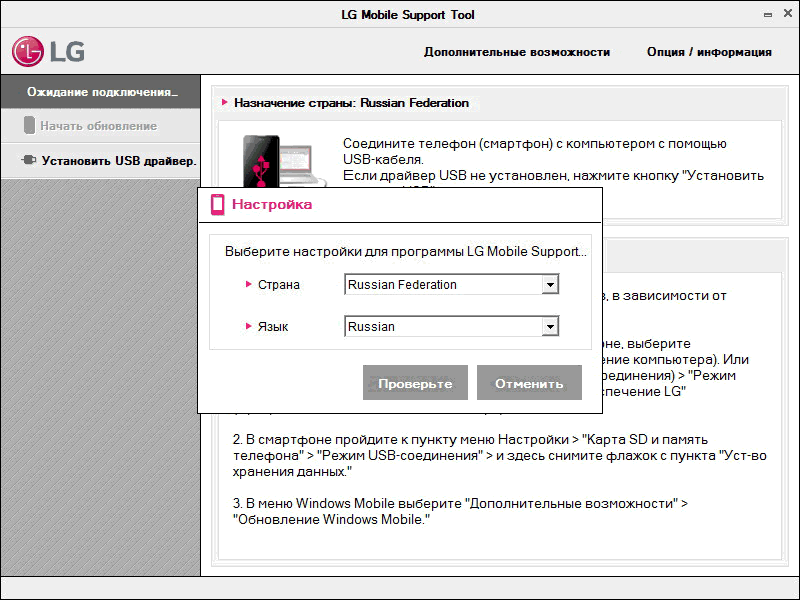The height and width of the screenshot is (600, 800).
Task: Click the LG logo
Action: click(x=48, y=51)
